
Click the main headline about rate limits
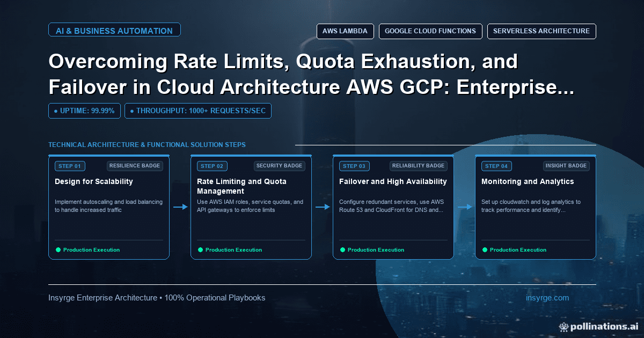(311, 74)
